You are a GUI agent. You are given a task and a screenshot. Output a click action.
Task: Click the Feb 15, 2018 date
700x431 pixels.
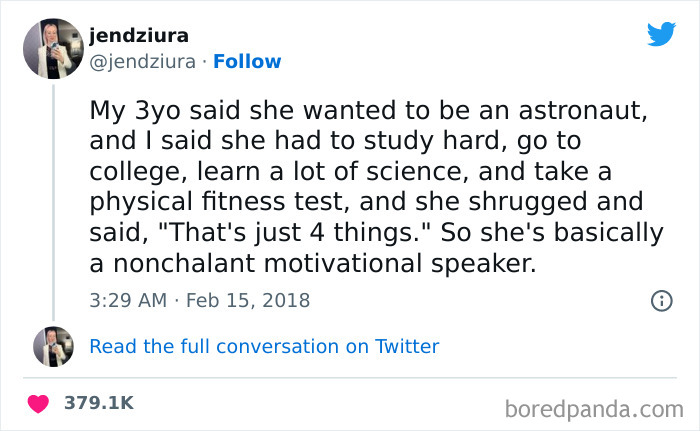point(248,300)
